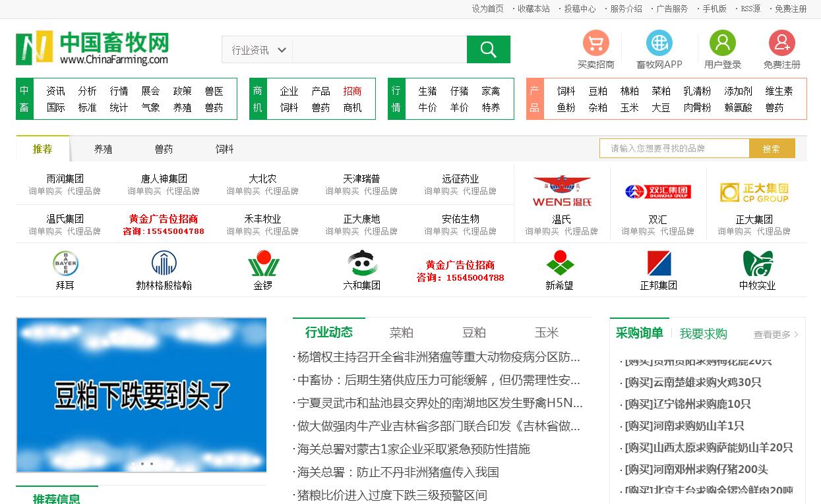Open the WENS 温氏 brand logo
This screenshot has height=504, width=821.
[x=561, y=192]
